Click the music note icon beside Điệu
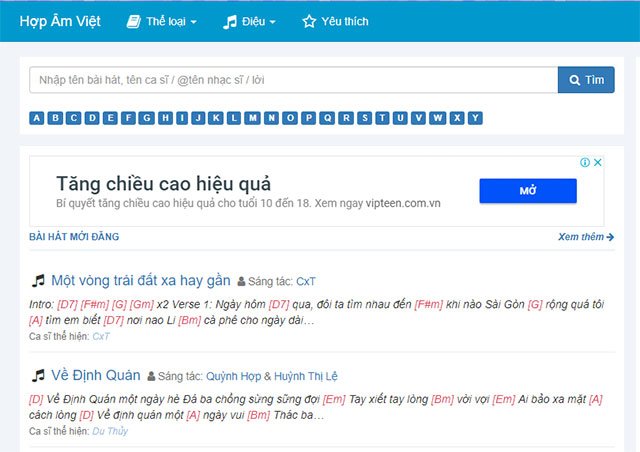 (x=230, y=22)
